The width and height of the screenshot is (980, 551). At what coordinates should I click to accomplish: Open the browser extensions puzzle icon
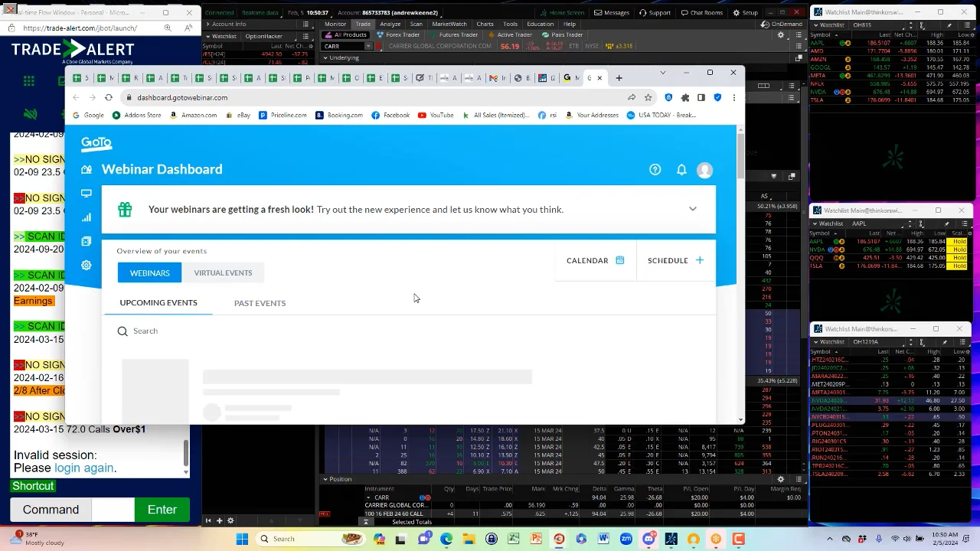tap(685, 97)
